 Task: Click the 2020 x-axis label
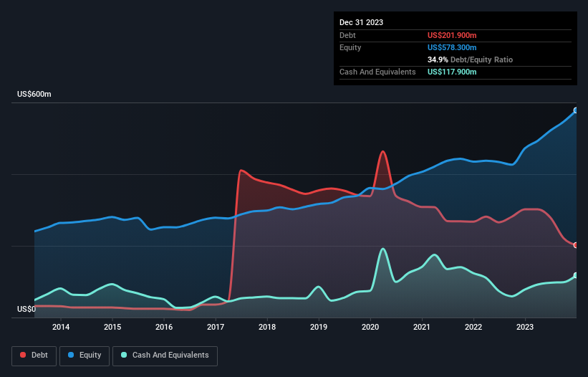(x=370, y=327)
